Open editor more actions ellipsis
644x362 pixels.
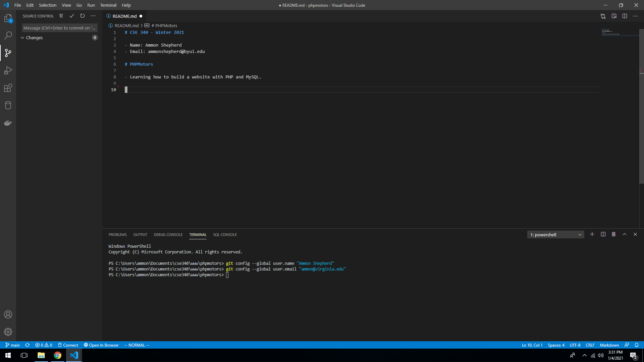tap(635, 16)
